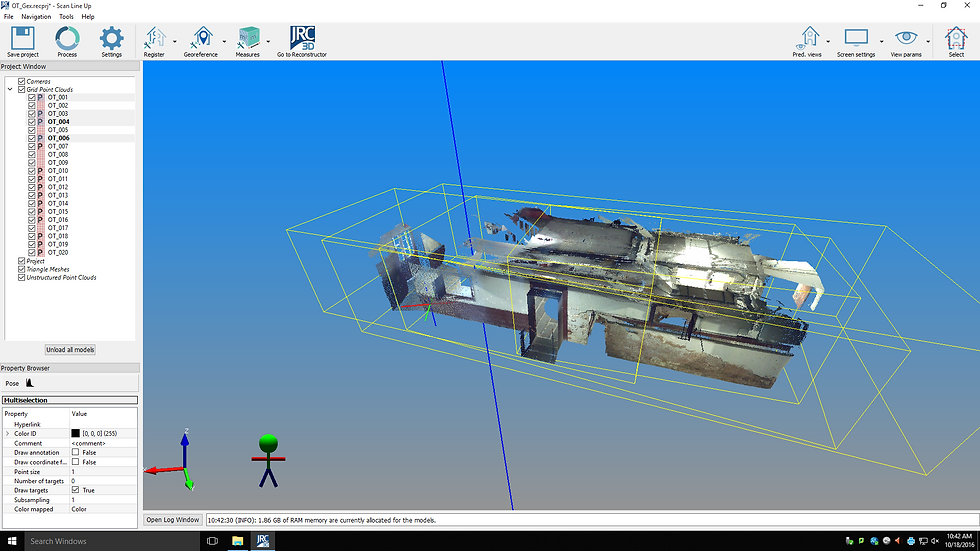This screenshot has height=551, width=980.
Task: Select OT_004 in the tree
Action: 59,122
